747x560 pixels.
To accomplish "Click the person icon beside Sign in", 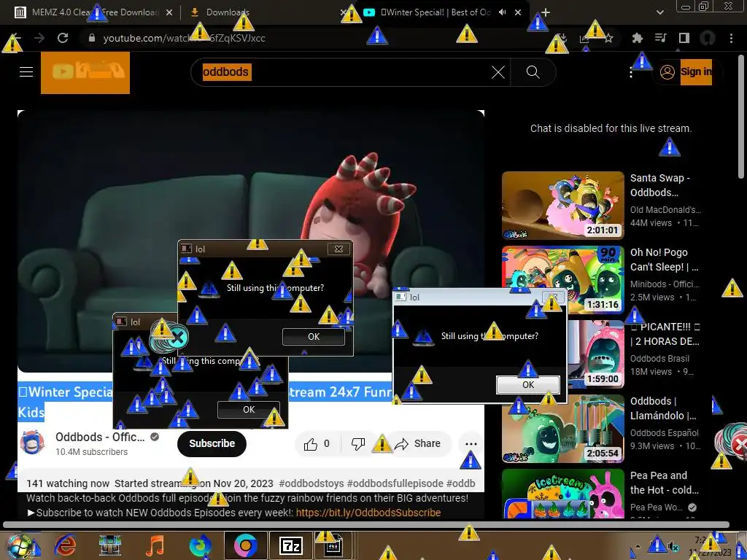I will point(667,72).
